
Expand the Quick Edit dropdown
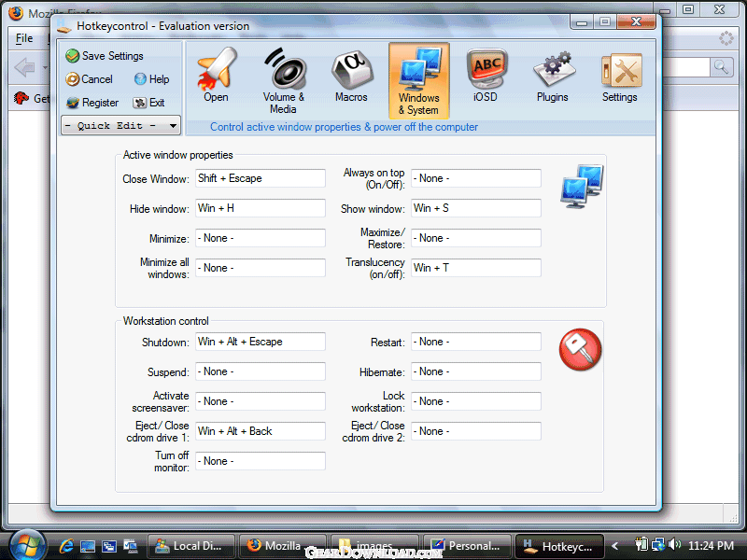click(x=121, y=126)
